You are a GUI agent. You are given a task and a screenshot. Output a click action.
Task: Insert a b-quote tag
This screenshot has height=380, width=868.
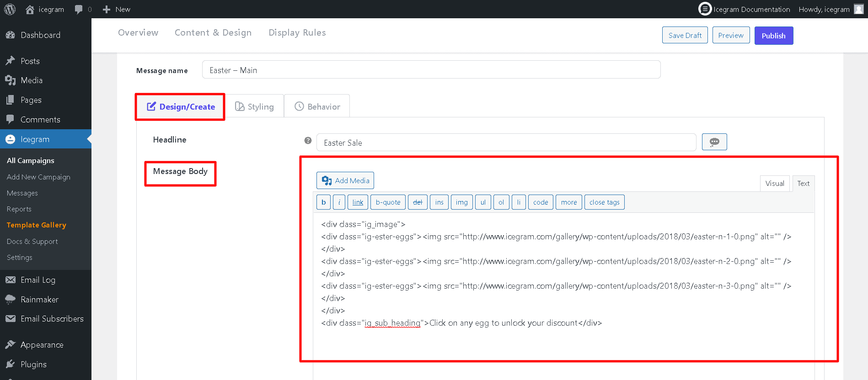[388, 202]
